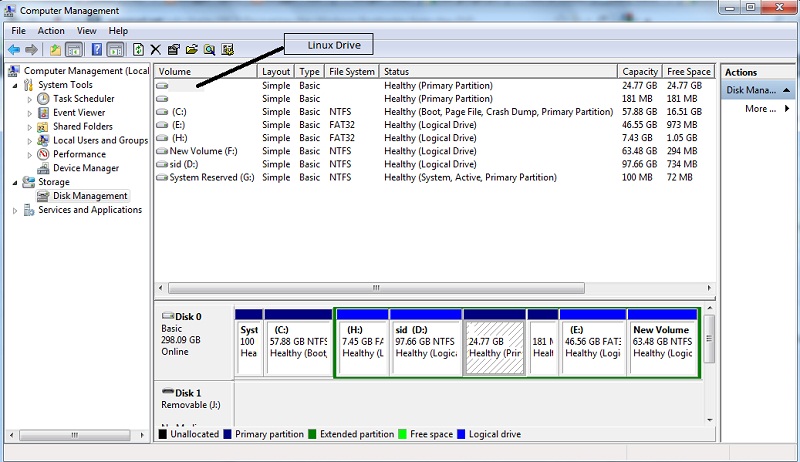Select the Local Users and Groups icon

click(43, 140)
